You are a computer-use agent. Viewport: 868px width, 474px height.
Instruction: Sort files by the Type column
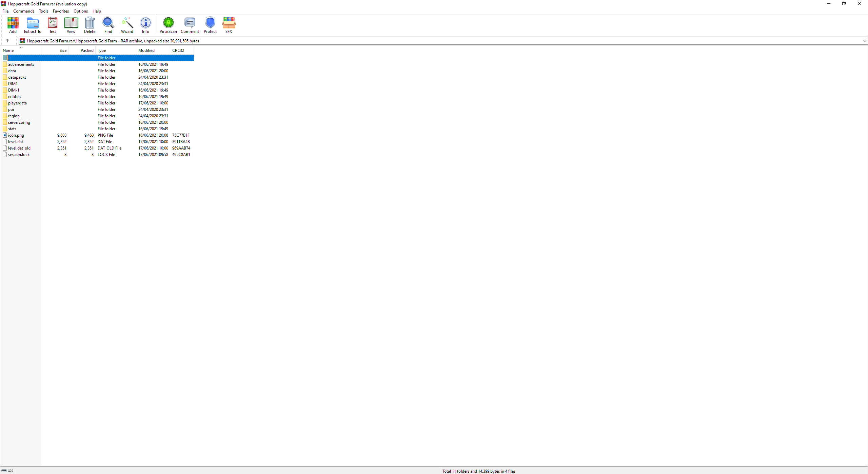click(x=116, y=51)
